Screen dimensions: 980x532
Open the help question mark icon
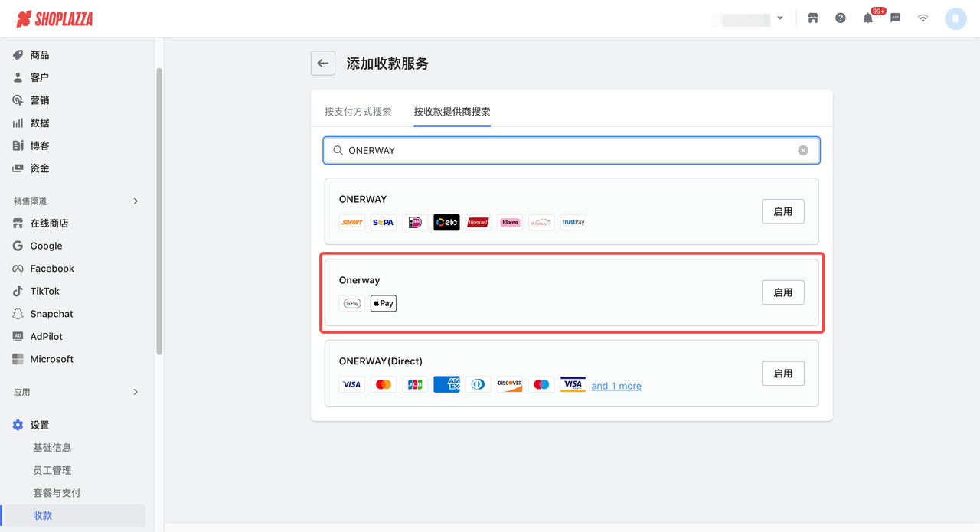(x=840, y=18)
